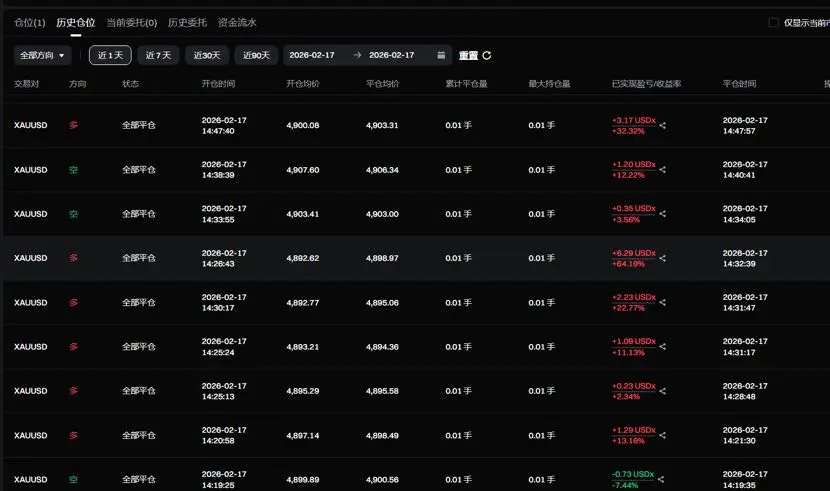This screenshot has height=491, width=830.
Task: Open the 全部方向 direction dropdown
Action: 42,55
